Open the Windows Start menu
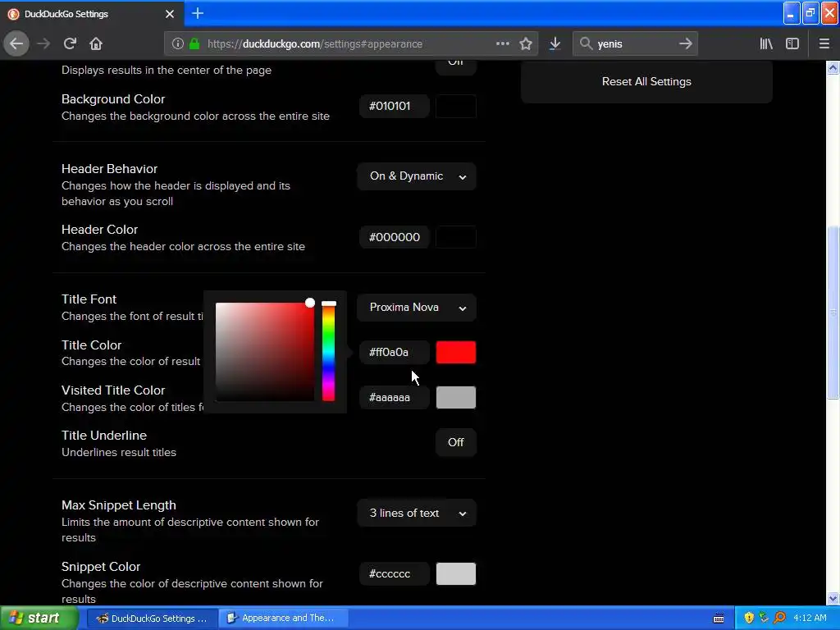Screen dimensions: 840x630 [x=39, y=619]
